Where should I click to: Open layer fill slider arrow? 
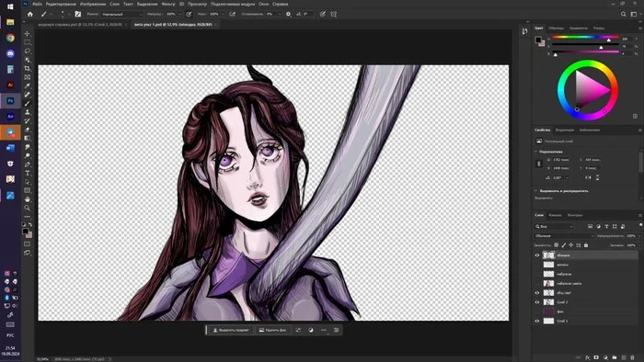point(639,245)
